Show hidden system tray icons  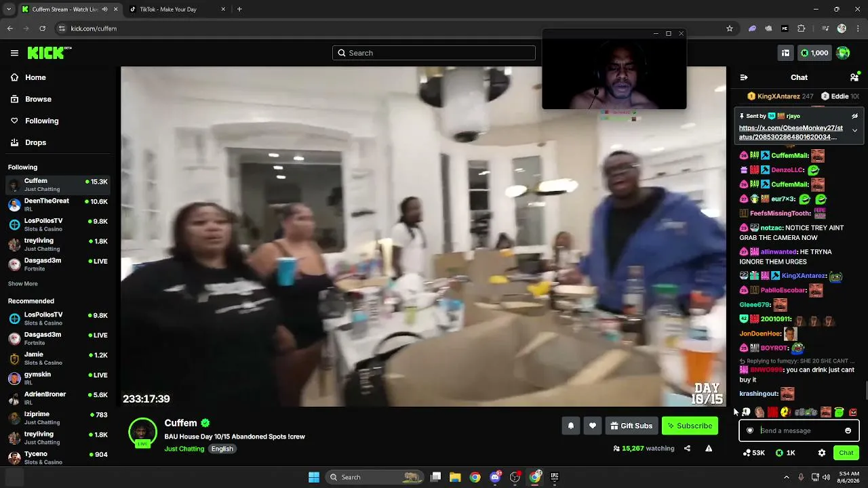[x=787, y=477]
